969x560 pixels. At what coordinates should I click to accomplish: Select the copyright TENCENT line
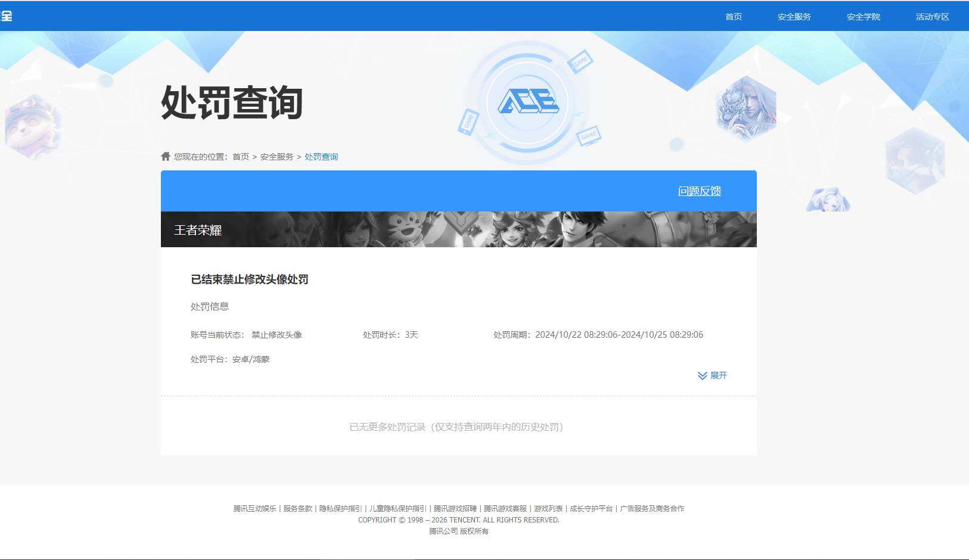point(458,520)
